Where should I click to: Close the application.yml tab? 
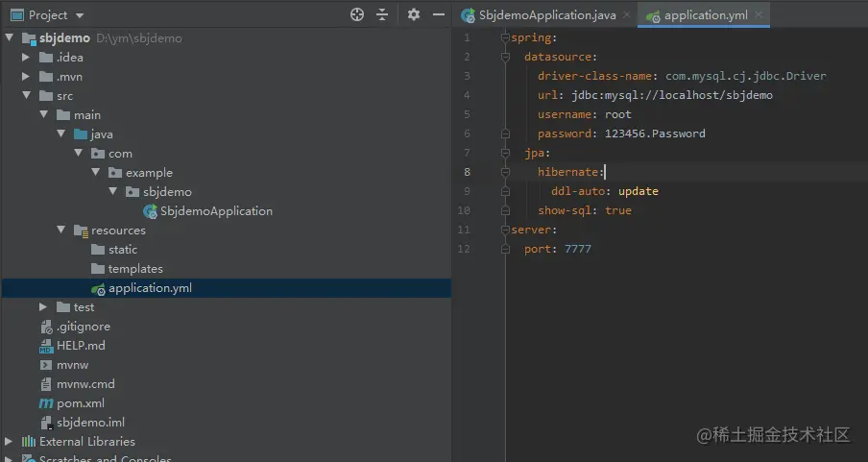(x=759, y=15)
